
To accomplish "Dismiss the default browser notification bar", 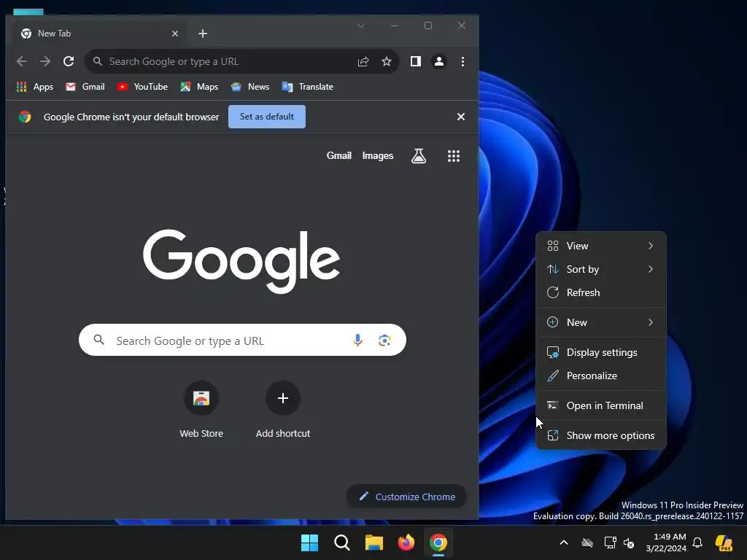I will click(x=461, y=117).
